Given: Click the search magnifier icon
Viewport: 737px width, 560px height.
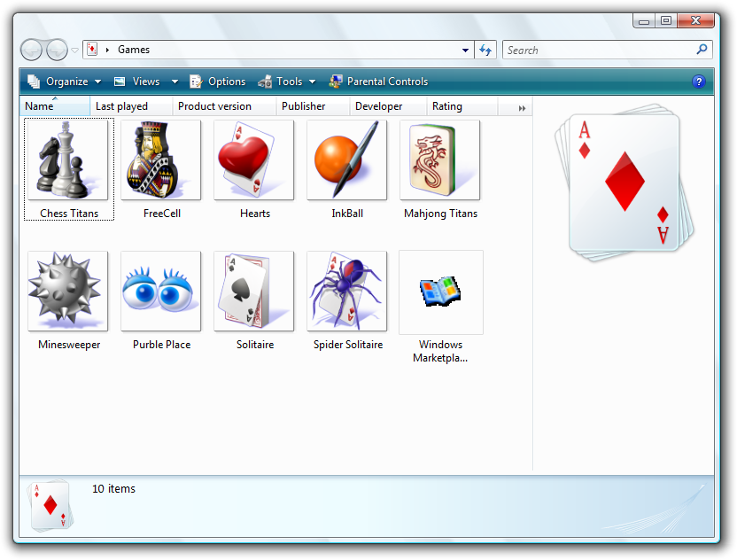Looking at the screenshot, I should (x=702, y=50).
